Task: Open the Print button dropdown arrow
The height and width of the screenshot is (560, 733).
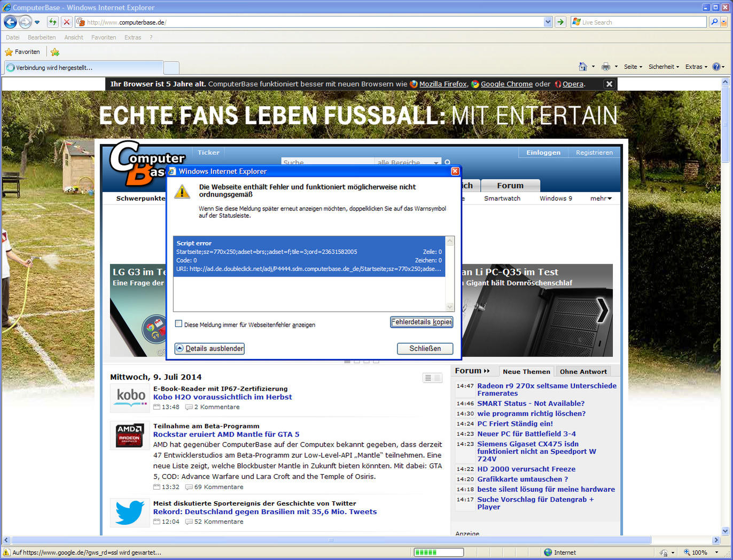Action: coord(616,67)
